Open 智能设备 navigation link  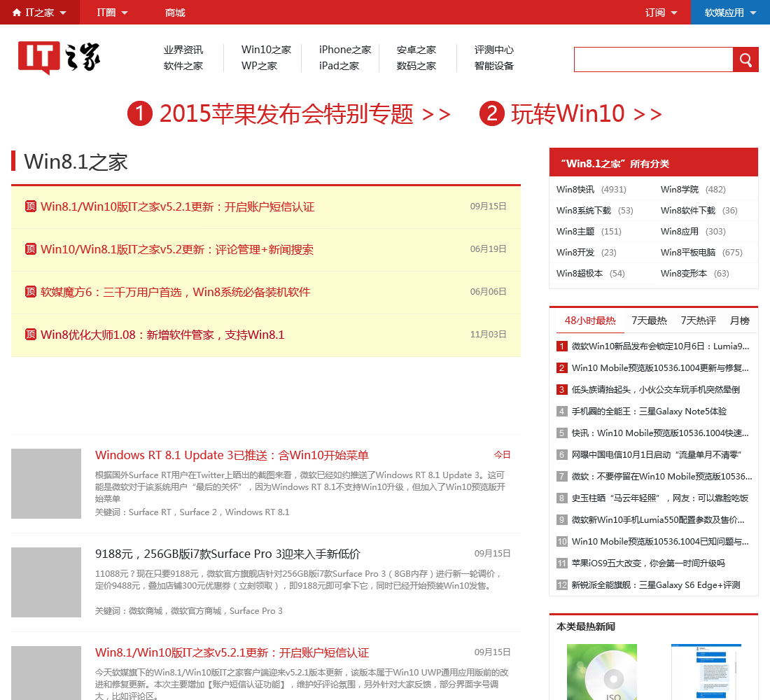pyautogui.click(x=493, y=66)
